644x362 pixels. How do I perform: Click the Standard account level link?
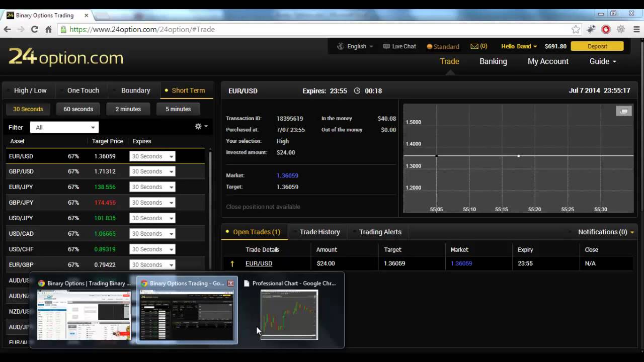click(443, 46)
